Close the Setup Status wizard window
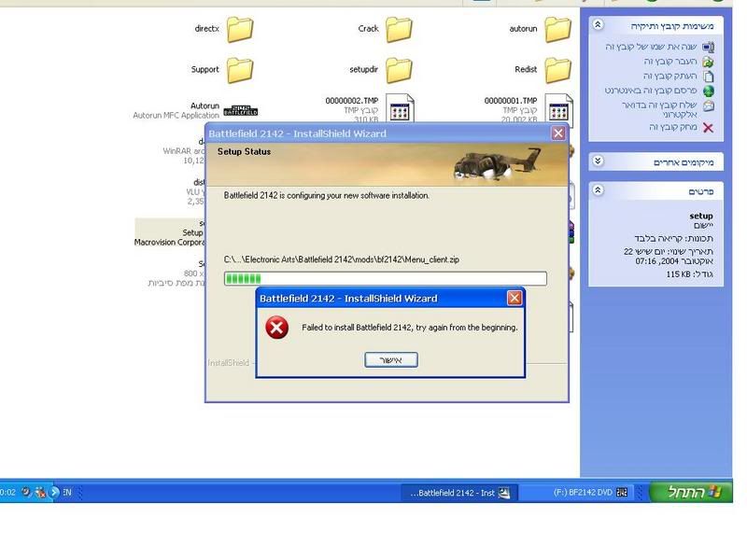747x560 pixels. (x=558, y=133)
